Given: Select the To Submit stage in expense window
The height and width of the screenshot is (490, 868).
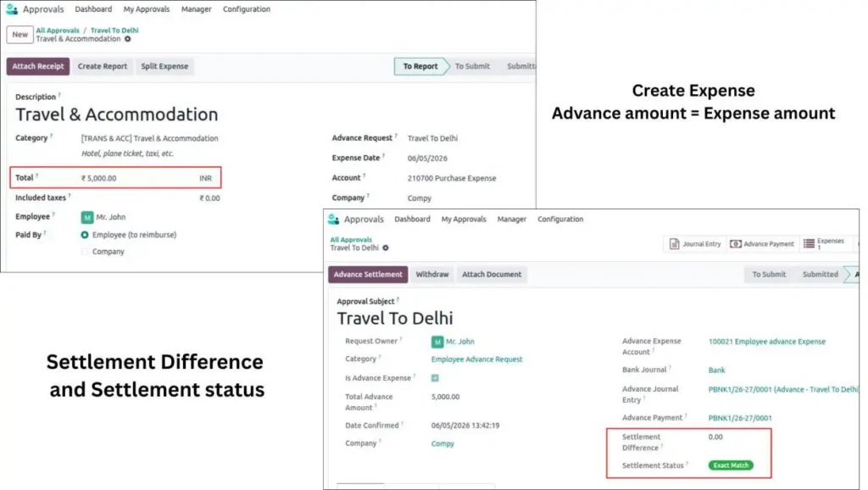Looking at the screenshot, I should 472,66.
